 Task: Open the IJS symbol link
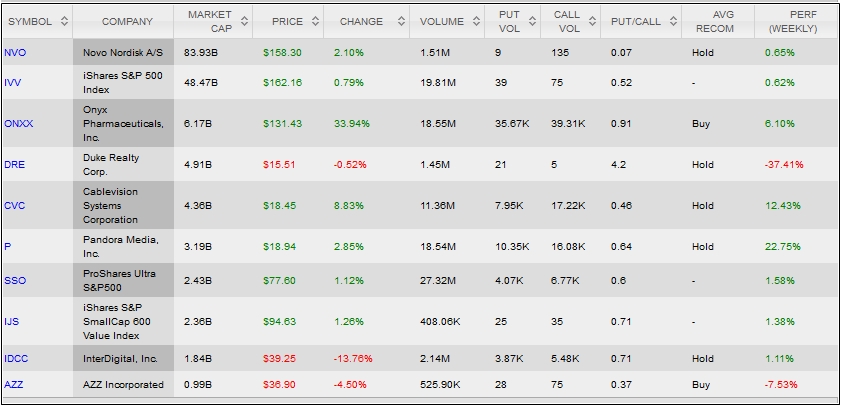pyautogui.click(x=12, y=322)
